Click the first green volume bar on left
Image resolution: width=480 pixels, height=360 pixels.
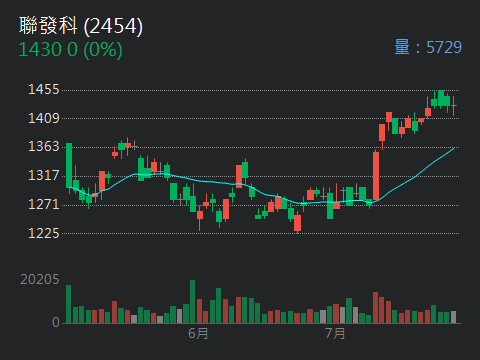(x=69, y=304)
